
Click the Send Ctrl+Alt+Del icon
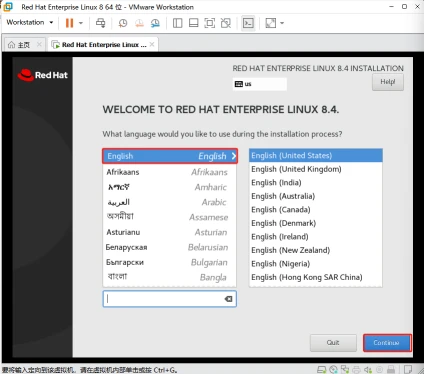(100, 23)
